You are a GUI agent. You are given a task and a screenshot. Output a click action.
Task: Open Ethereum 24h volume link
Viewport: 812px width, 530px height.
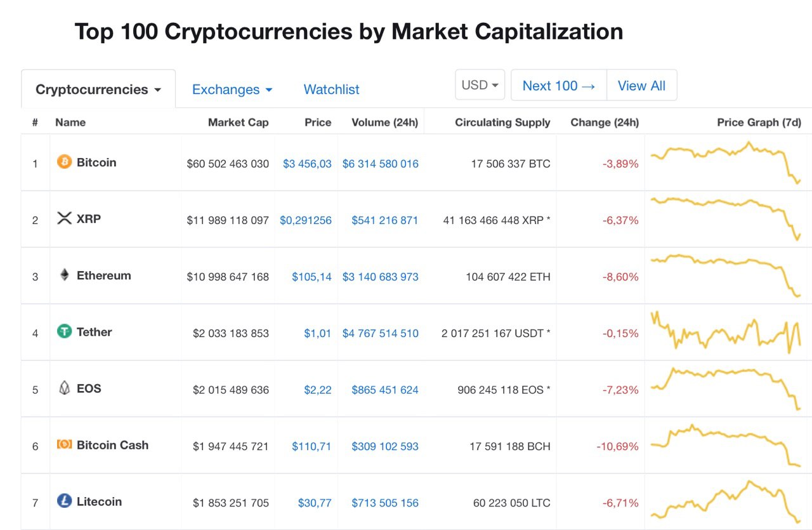(x=380, y=277)
